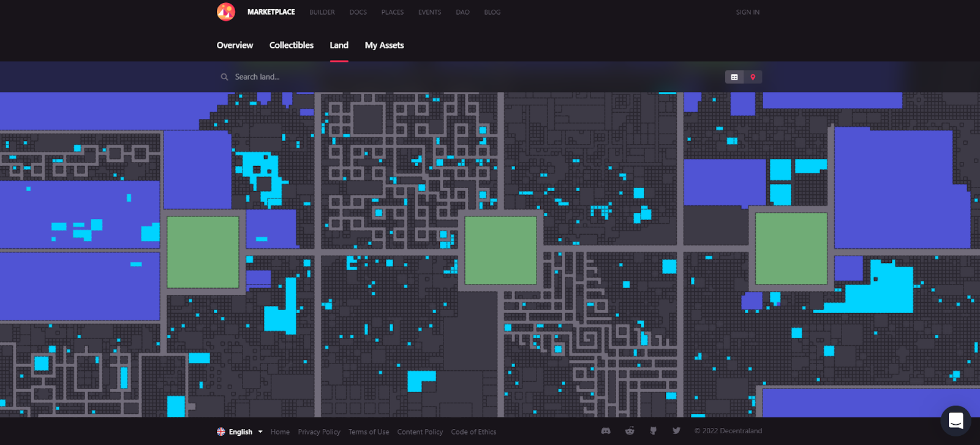Image resolution: width=980 pixels, height=445 pixels.
Task: Click Sign In
Action: [748, 12]
